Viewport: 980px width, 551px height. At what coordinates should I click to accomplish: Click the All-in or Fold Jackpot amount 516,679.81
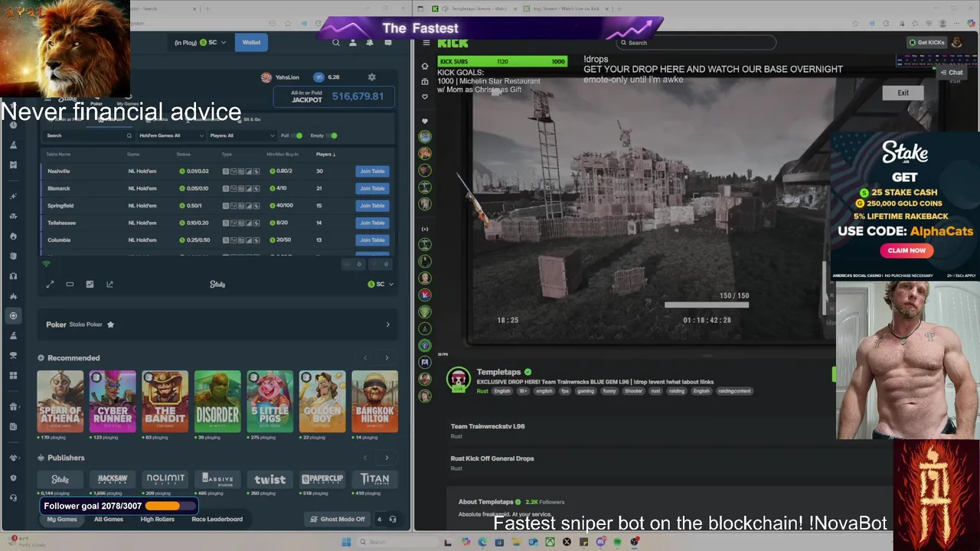point(358,96)
